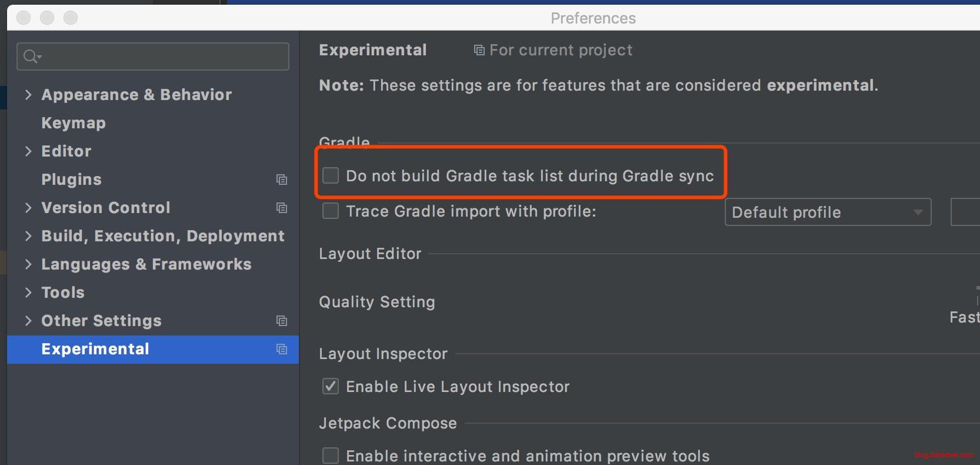
Task: Click project-scope icon beside Experimental
Action: [282, 349]
